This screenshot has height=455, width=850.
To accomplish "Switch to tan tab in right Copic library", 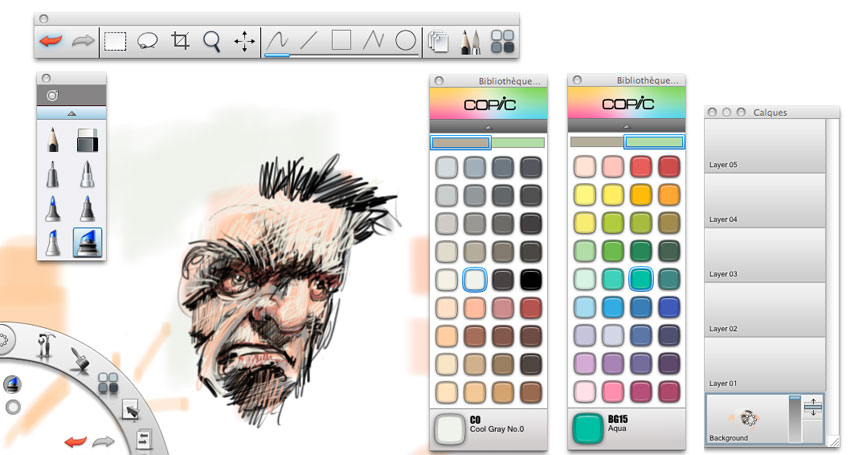I will [596, 142].
